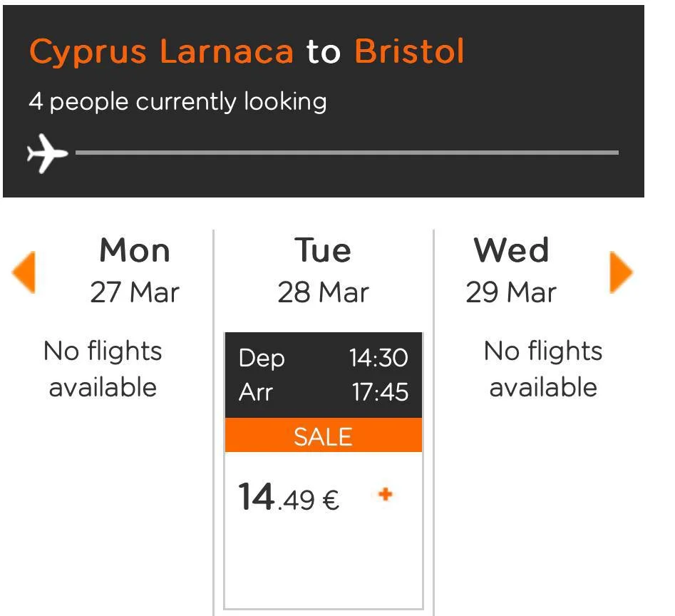Click the 27 Mar date label

[x=135, y=292]
